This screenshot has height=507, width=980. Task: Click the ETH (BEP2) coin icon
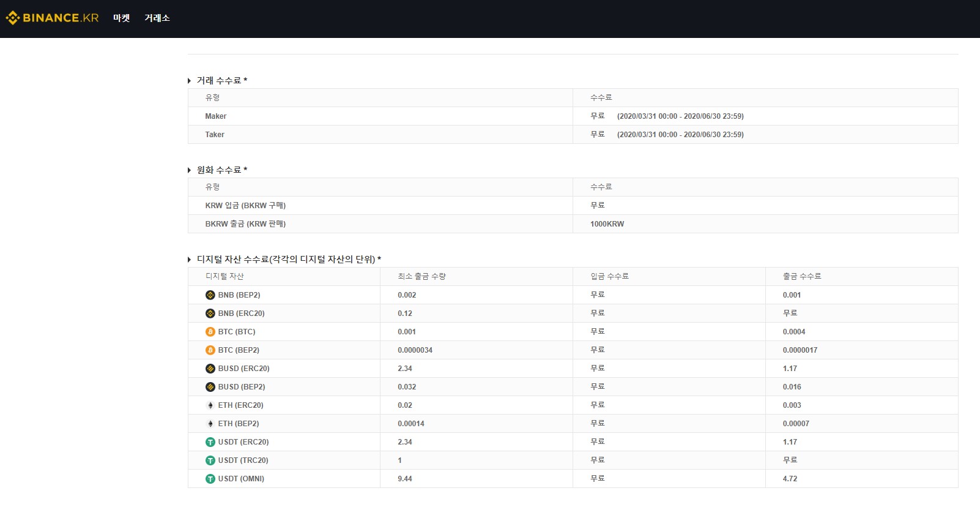coord(210,424)
